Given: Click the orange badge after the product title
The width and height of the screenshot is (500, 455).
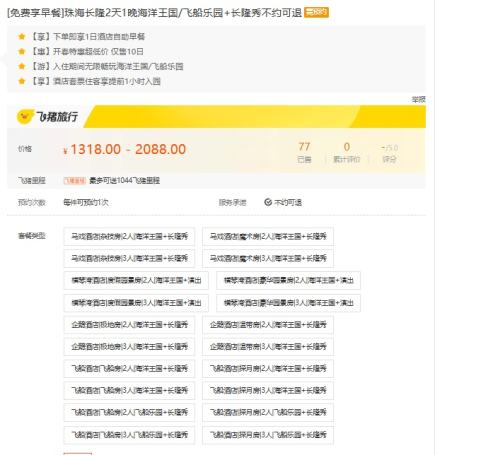Looking at the screenshot, I should [316, 13].
